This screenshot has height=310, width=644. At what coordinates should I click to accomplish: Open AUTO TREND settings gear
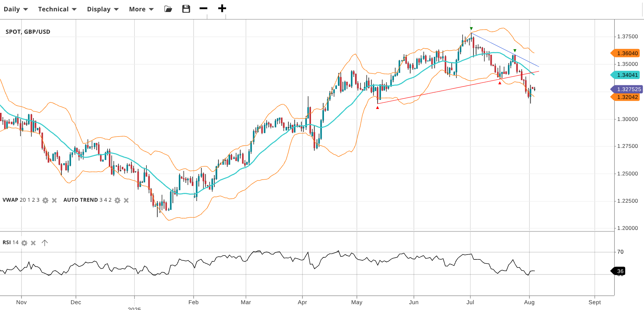pos(118,200)
